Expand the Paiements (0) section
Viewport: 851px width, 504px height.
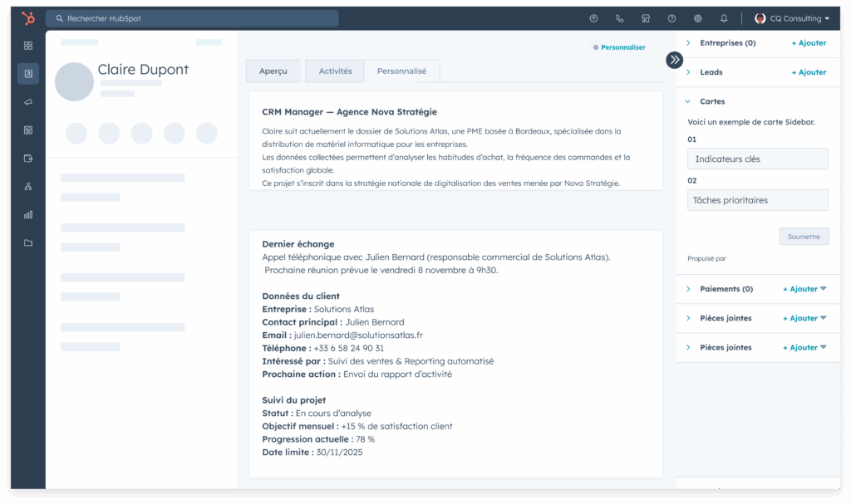click(688, 289)
